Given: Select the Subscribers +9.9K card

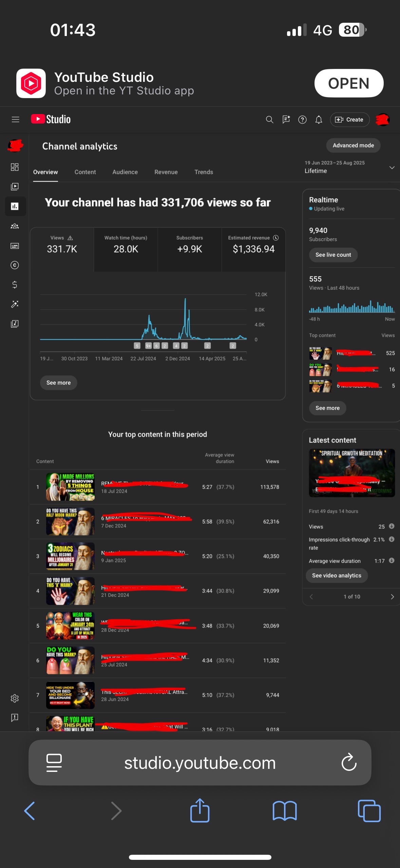Looking at the screenshot, I should [190, 250].
